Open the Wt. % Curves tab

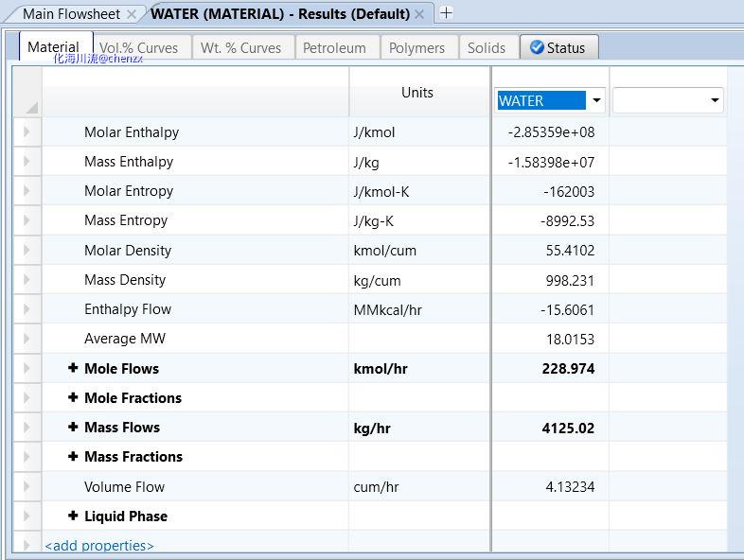click(240, 48)
